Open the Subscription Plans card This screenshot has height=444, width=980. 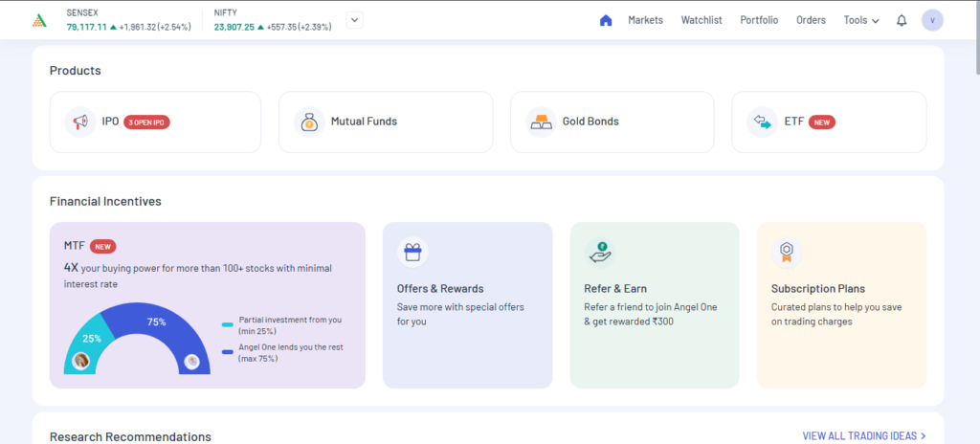pos(842,305)
